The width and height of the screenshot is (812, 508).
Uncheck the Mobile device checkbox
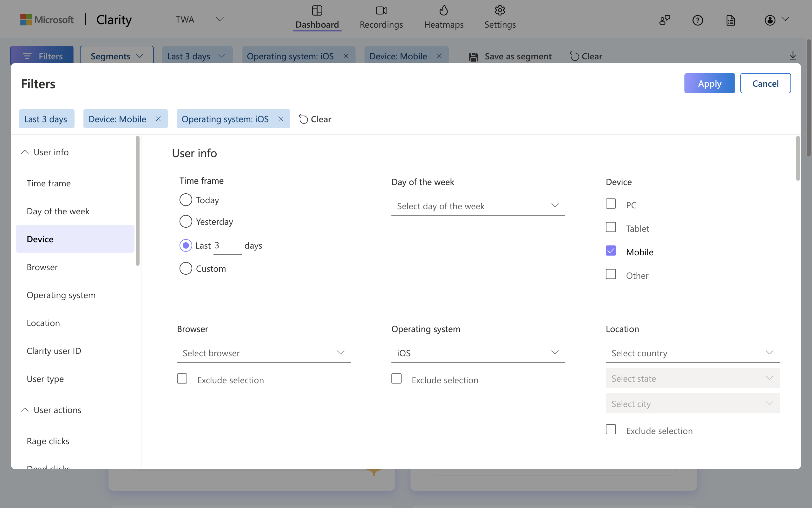tap(611, 251)
